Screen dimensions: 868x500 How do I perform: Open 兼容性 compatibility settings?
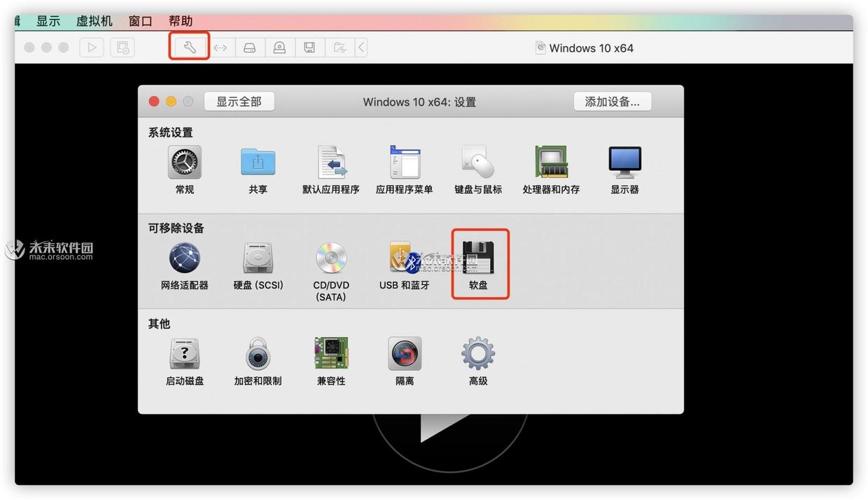pos(331,354)
